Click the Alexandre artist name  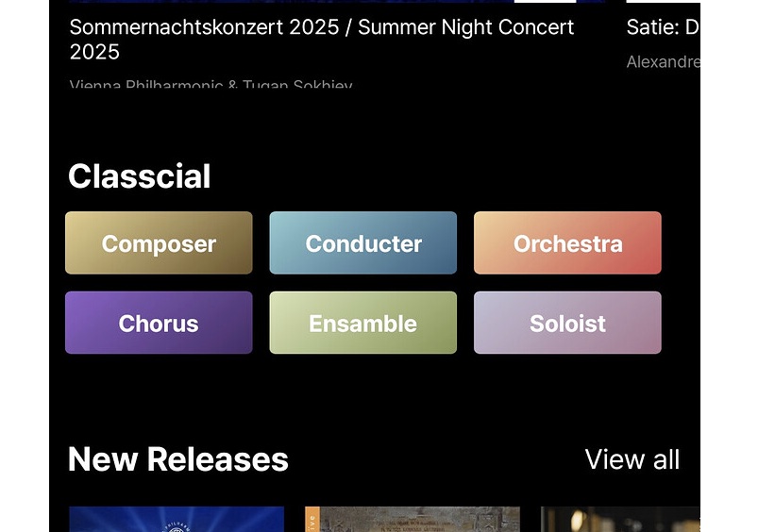(x=663, y=61)
